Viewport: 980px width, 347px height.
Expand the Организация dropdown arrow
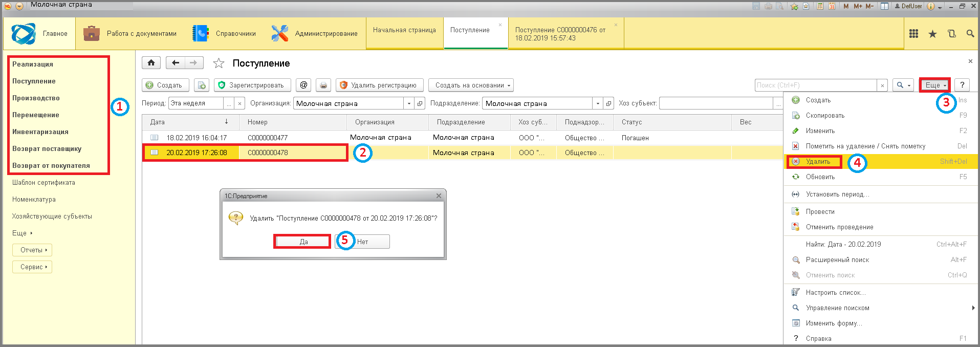point(409,103)
